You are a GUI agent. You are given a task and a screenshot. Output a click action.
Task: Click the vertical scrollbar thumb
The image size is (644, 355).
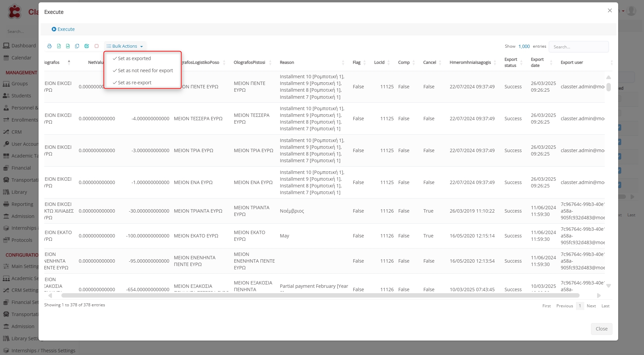click(x=608, y=87)
